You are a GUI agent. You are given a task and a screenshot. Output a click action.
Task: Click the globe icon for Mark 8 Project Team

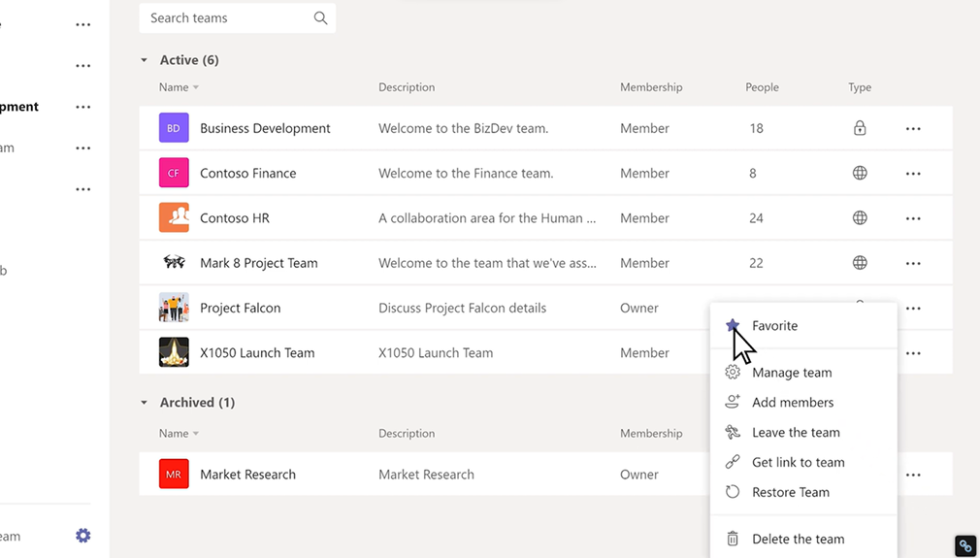(860, 263)
